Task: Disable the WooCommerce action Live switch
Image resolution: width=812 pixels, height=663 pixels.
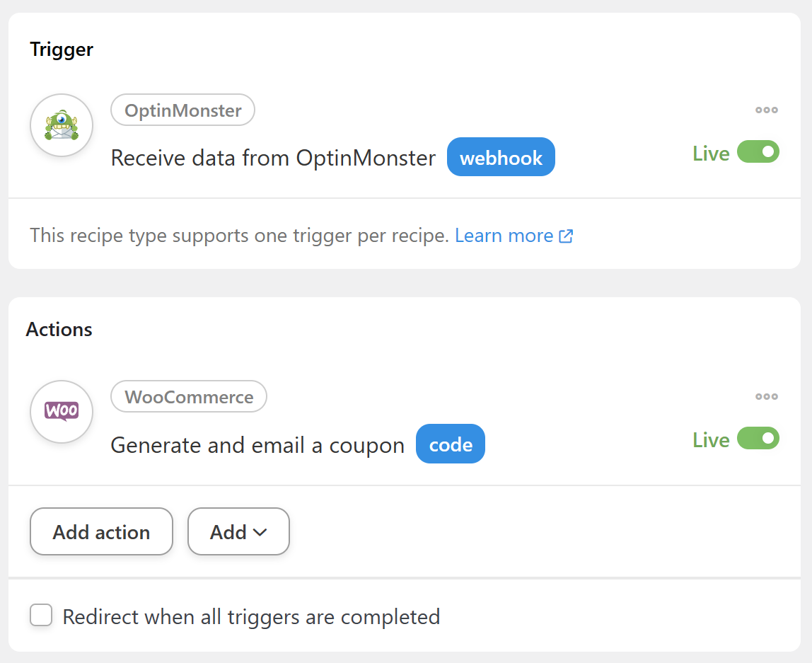Action: (758, 439)
